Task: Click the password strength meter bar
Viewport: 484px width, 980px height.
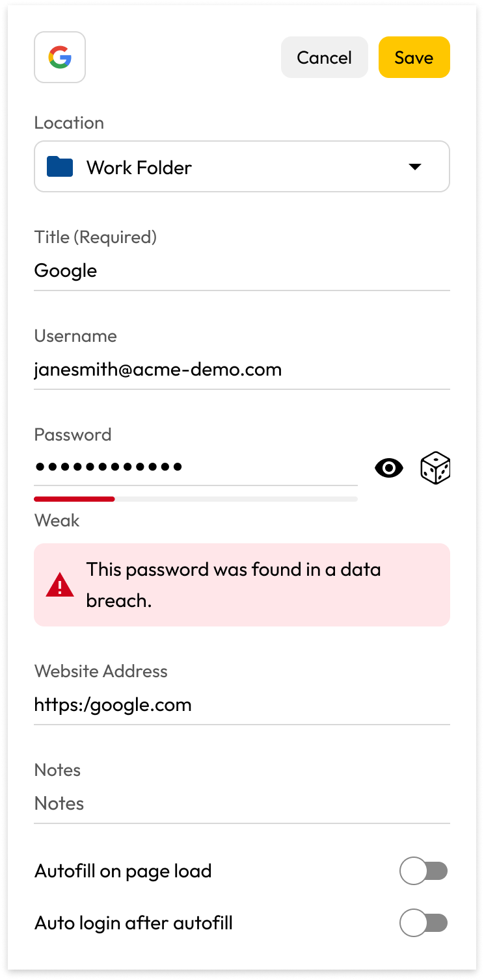Action: (x=196, y=499)
